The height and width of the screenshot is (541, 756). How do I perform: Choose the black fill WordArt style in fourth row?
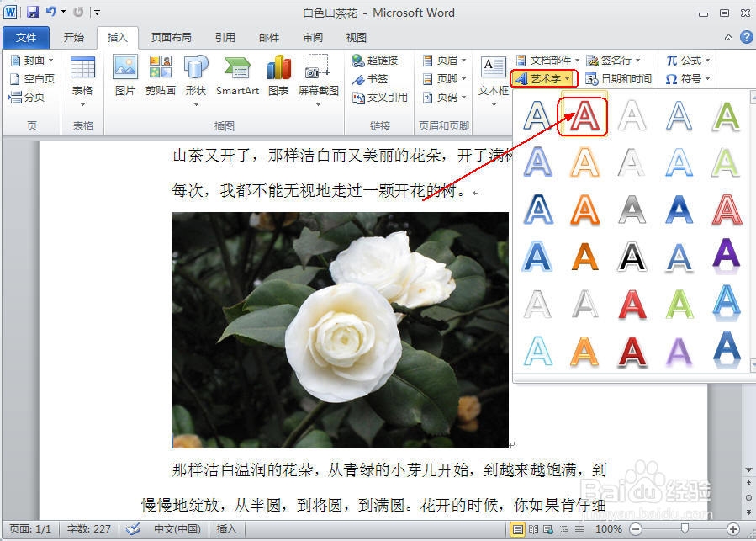(632, 257)
